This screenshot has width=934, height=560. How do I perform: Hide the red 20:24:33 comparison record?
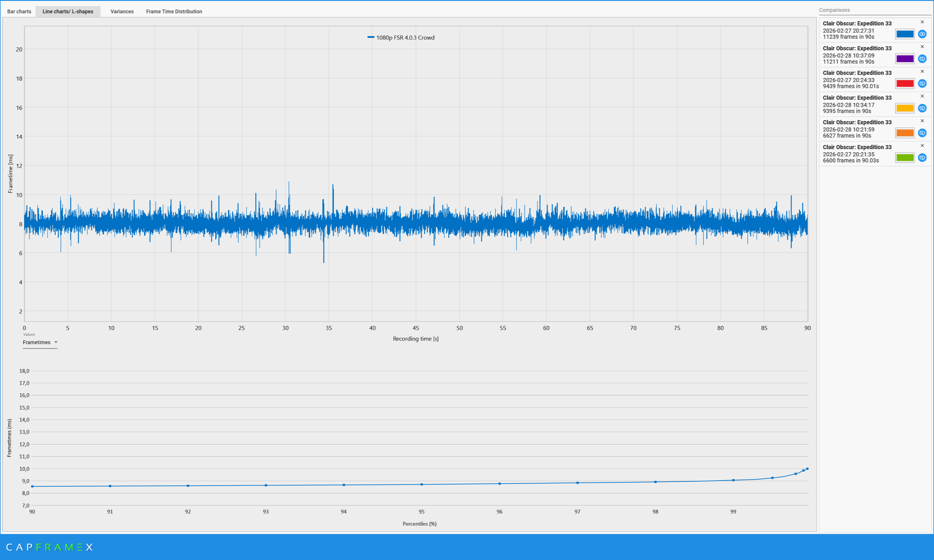922,84
